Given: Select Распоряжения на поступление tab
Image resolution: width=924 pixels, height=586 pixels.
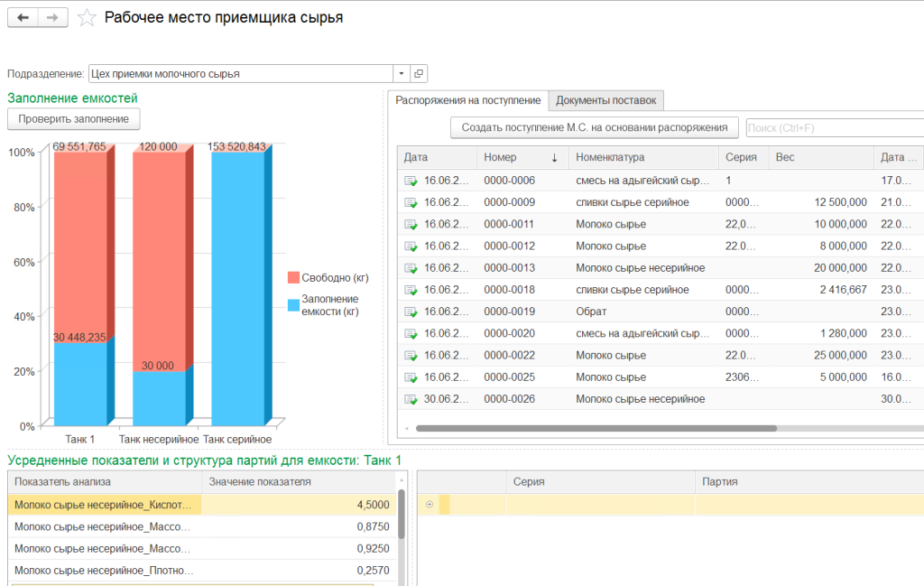Looking at the screenshot, I should click(468, 101).
